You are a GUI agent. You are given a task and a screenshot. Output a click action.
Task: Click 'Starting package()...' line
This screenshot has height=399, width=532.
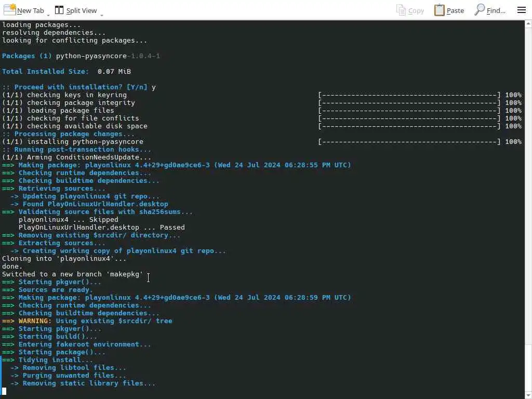54,352
